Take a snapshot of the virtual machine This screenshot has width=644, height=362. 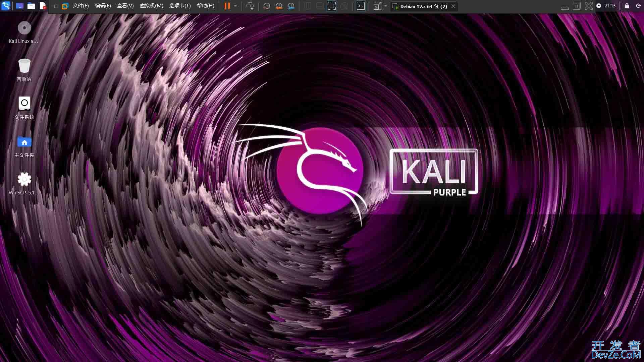pyautogui.click(x=267, y=6)
